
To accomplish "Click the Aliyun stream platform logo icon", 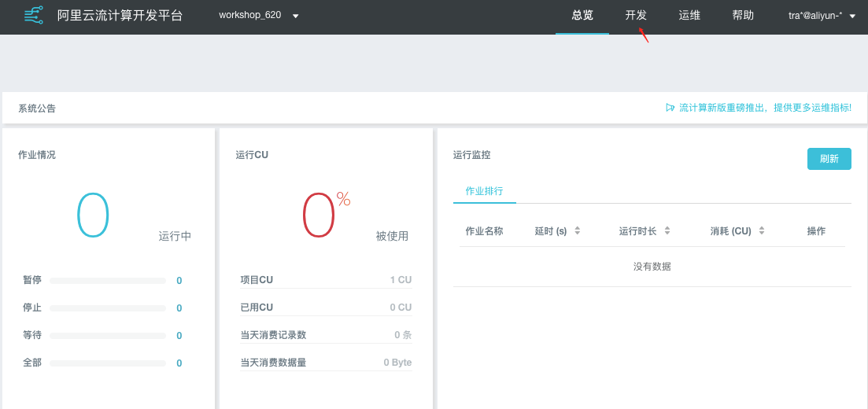I will 35,15.
